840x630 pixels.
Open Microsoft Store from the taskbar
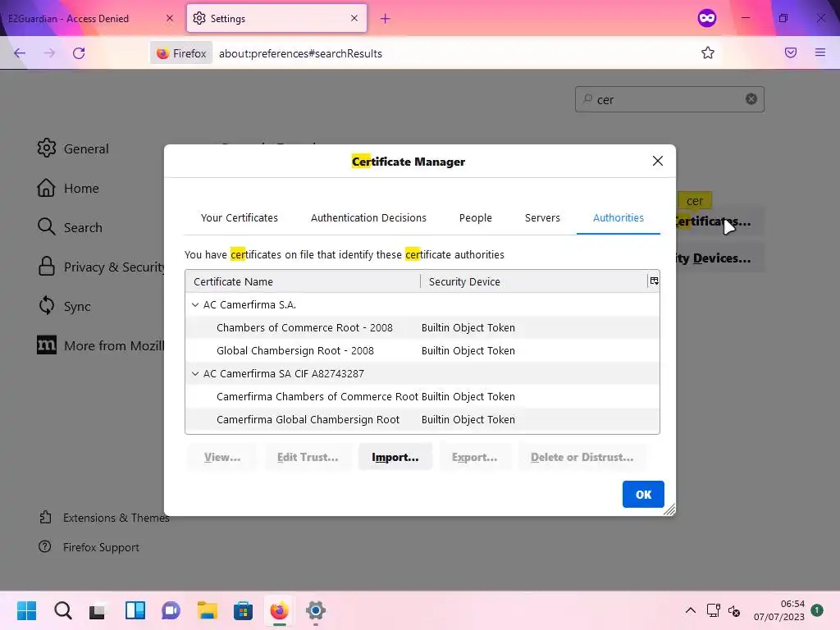tap(243, 610)
